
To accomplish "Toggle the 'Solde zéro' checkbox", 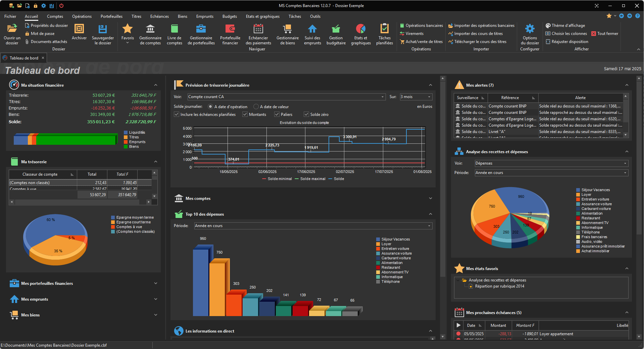I will [x=306, y=115].
